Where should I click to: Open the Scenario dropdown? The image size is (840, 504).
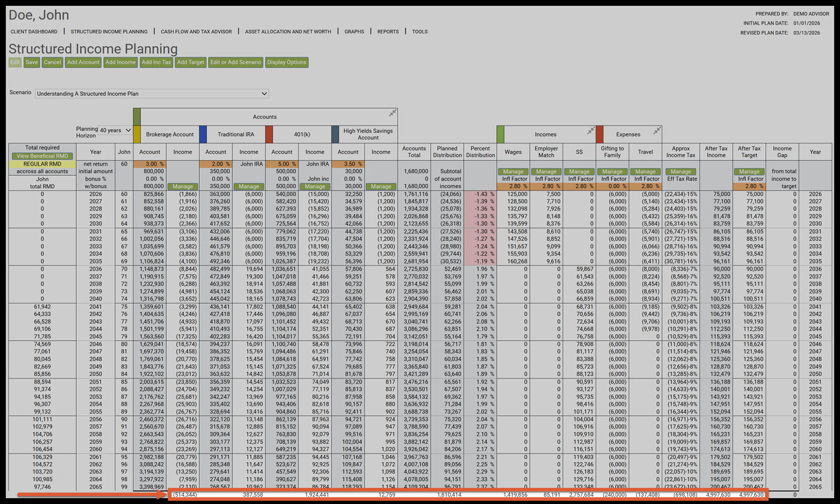[152, 94]
